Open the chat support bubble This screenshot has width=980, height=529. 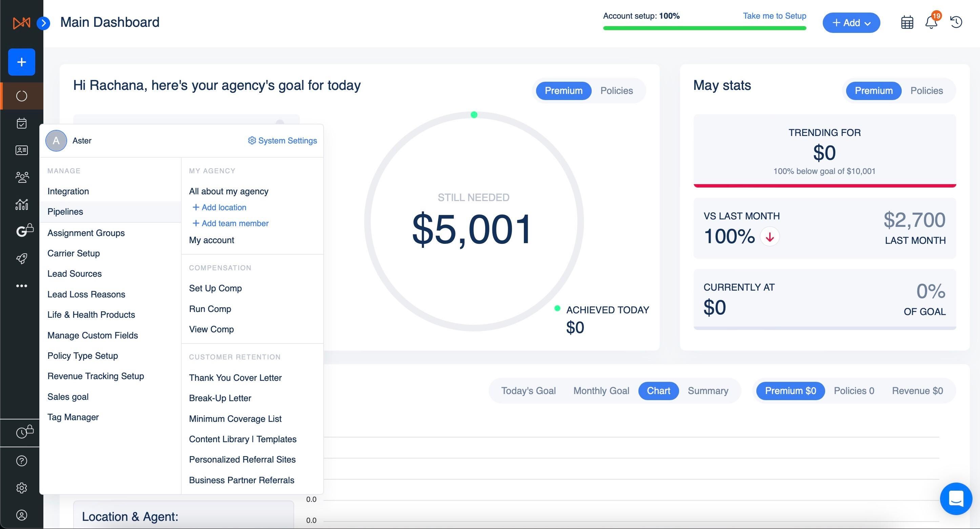click(x=956, y=498)
